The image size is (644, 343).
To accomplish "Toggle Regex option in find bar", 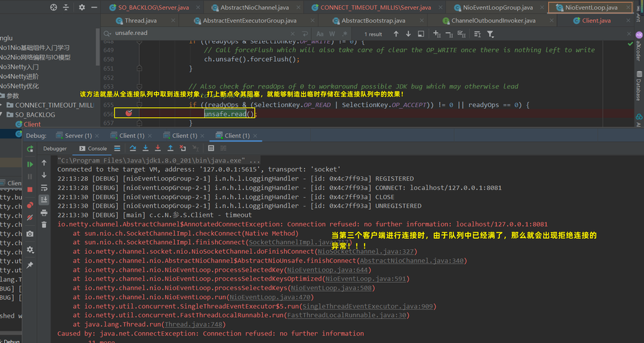I will [346, 34].
